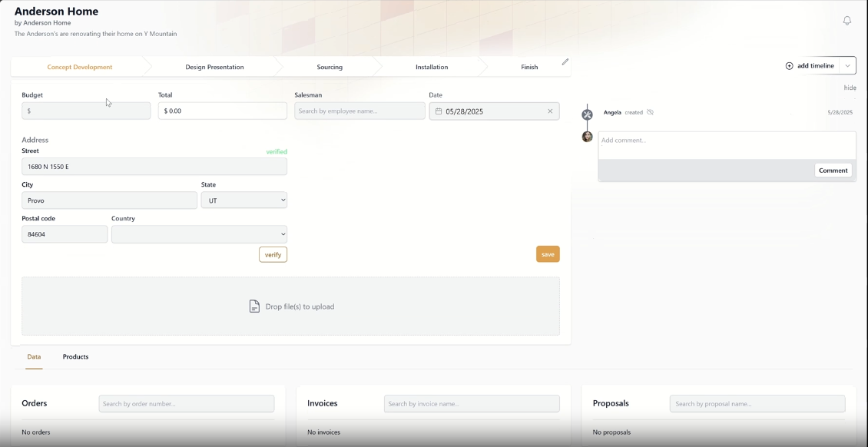Click the Angela name in timeline
Image resolution: width=868 pixels, height=447 pixels.
coord(612,112)
